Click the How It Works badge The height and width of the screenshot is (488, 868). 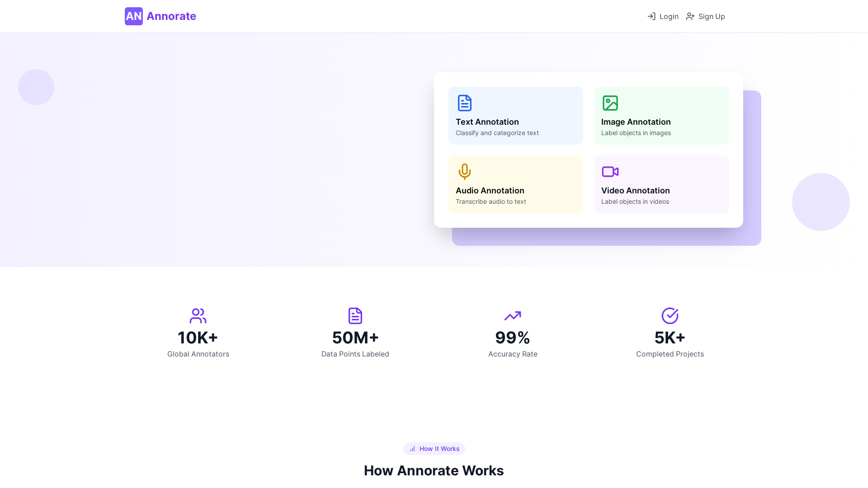pos(434,449)
